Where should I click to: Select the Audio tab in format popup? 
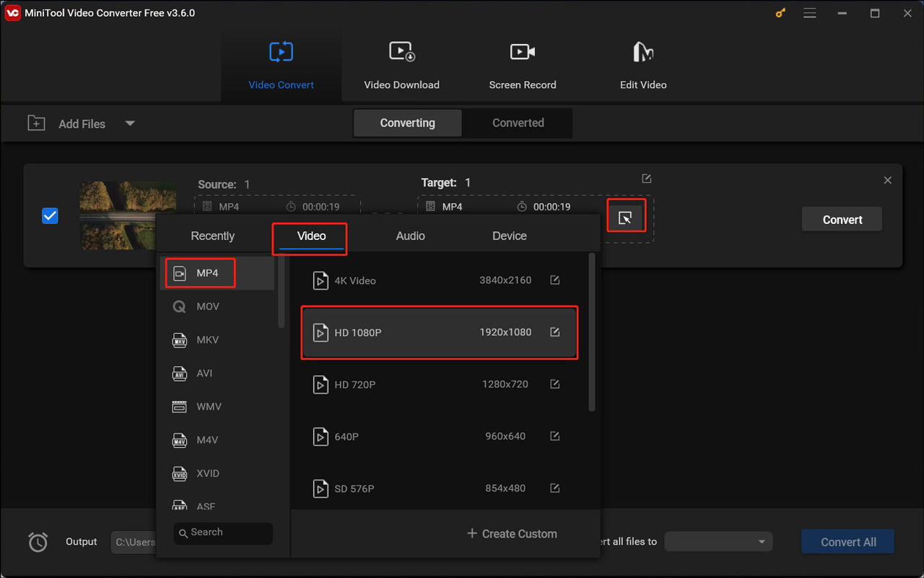pyautogui.click(x=410, y=236)
